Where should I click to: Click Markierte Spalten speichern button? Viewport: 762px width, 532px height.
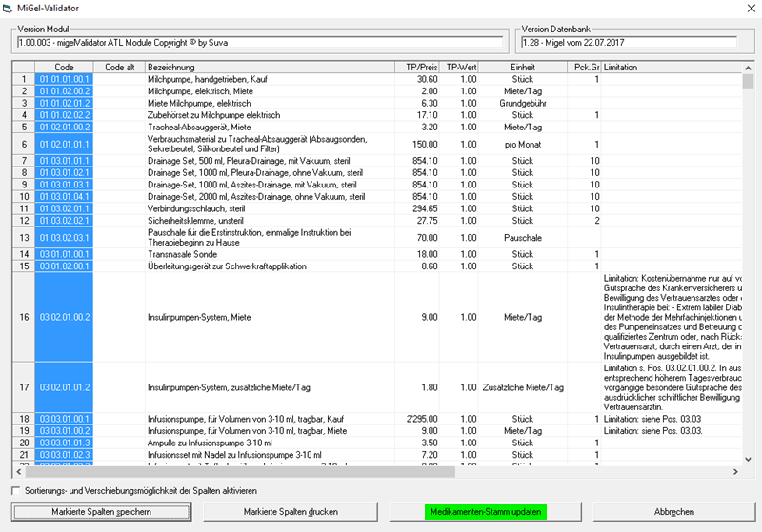tap(102, 512)
